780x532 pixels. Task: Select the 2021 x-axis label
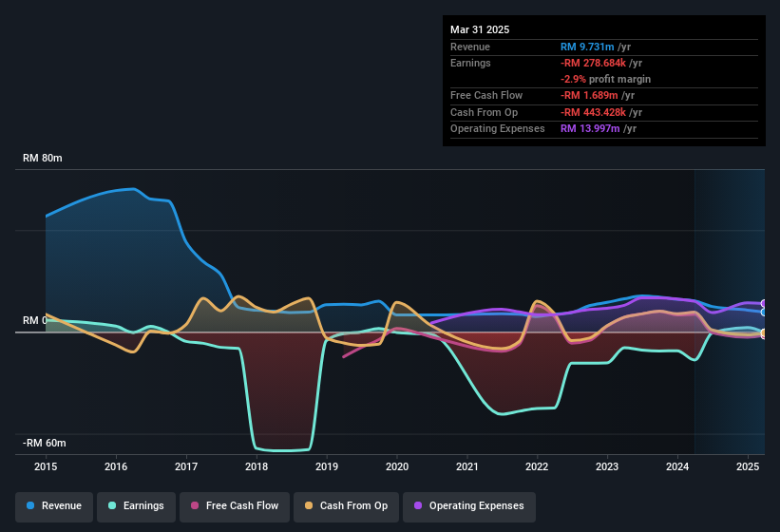467,466
